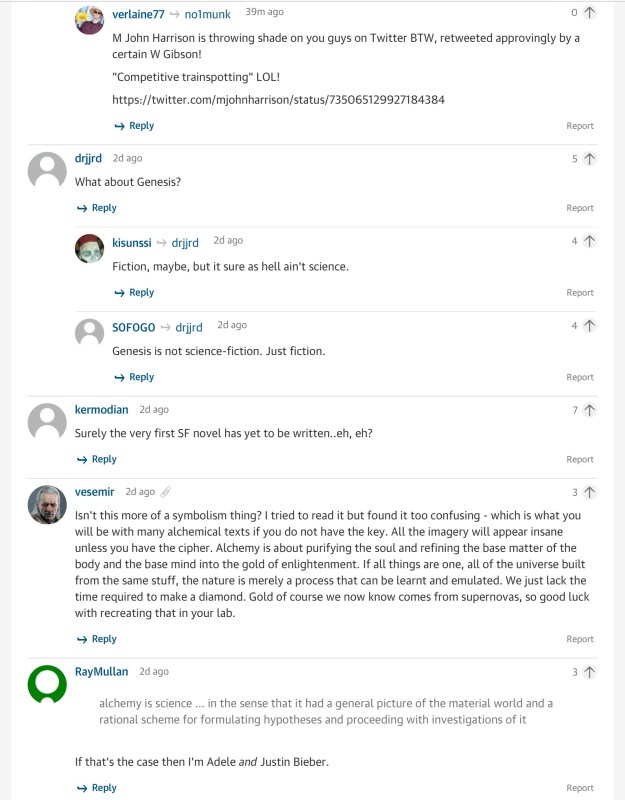Open the mjohnharrison Twitter status link
This screenshot has width=625, height=800.
click(x=279, y=100)
